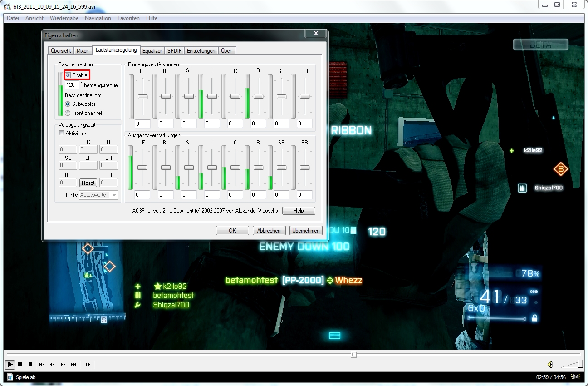Check the Aktivieren delay checkbox

tap(61, 134)
